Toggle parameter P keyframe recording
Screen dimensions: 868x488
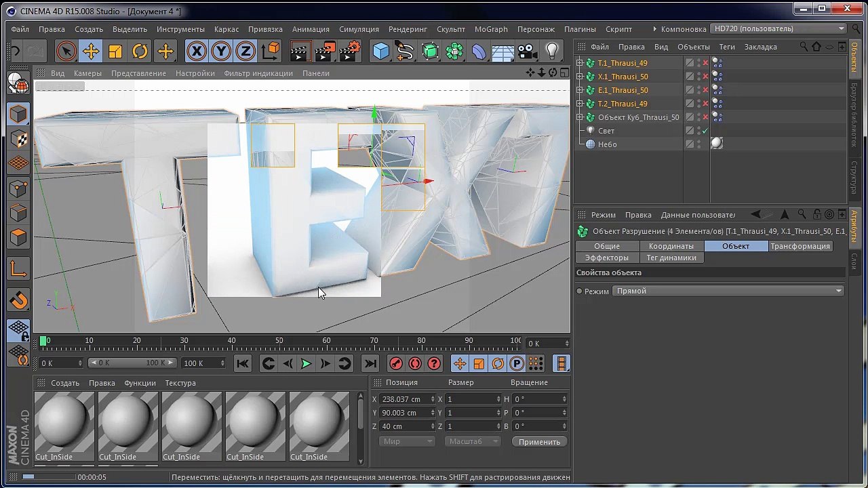click(517, 364)
